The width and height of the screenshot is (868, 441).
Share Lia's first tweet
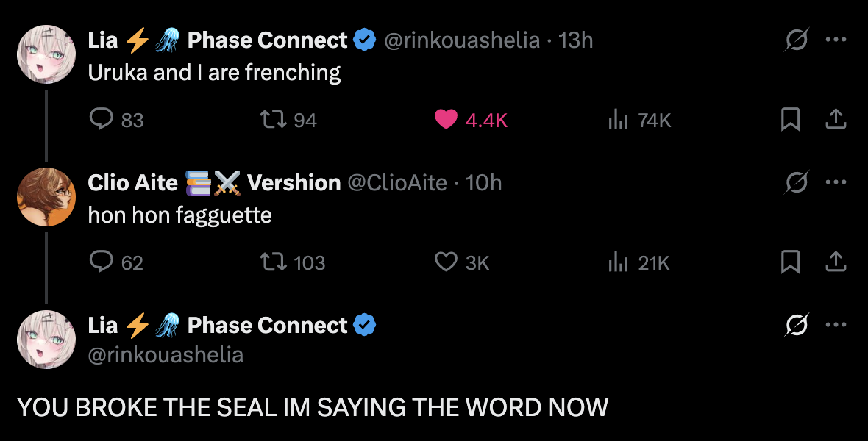coord(836,119)
